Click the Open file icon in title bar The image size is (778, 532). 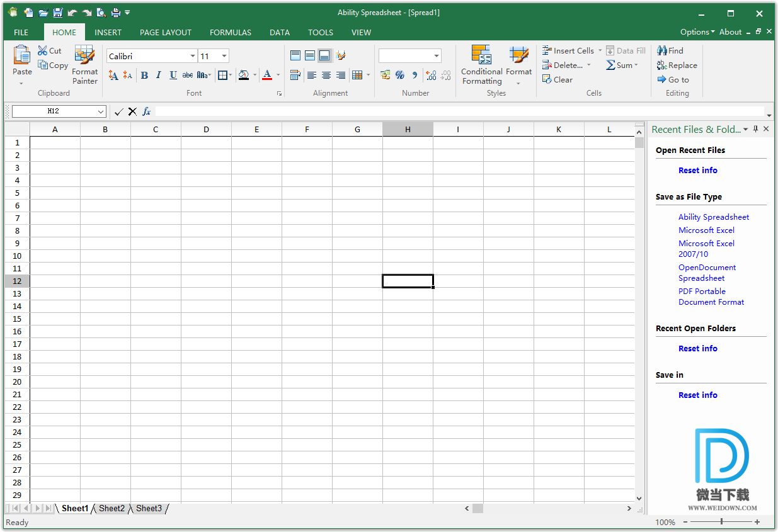43,13
